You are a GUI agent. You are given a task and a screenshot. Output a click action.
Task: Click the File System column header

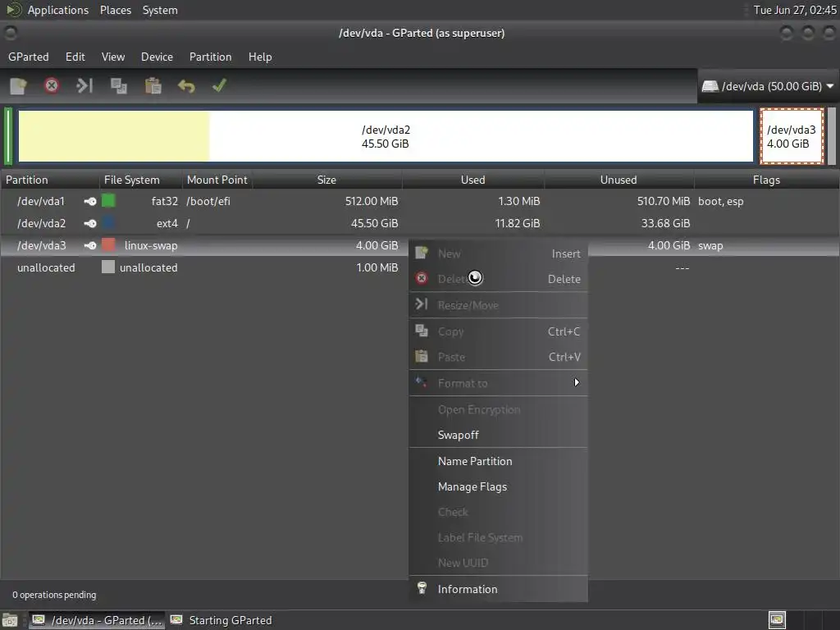pyautogui.click(x=141, y=180)
